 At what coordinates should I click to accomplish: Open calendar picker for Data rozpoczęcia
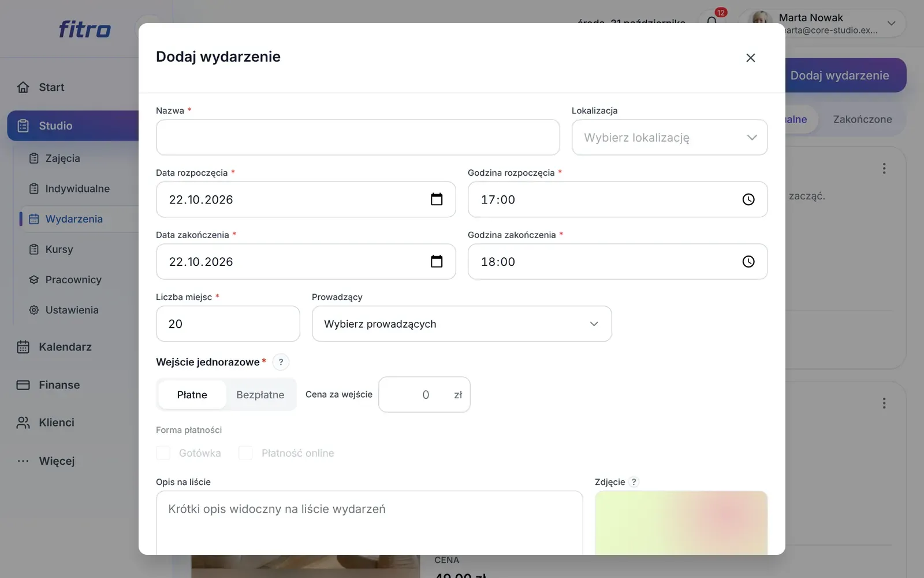[437, 199]
